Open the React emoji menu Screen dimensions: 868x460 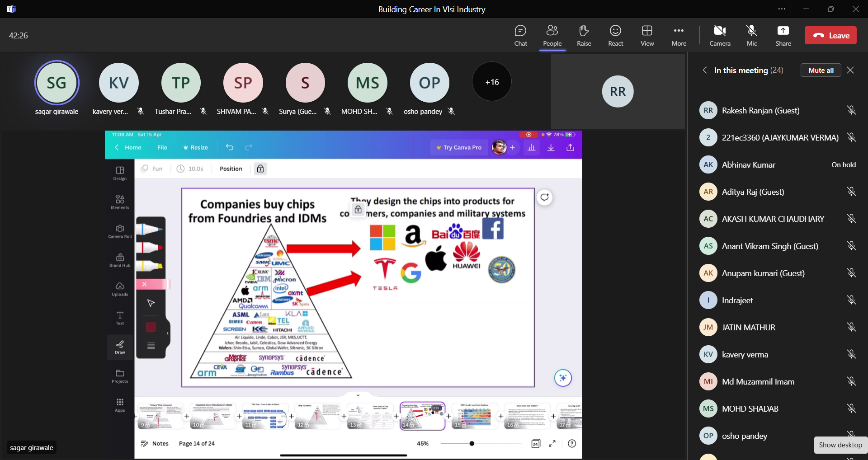tap(615, 35)
